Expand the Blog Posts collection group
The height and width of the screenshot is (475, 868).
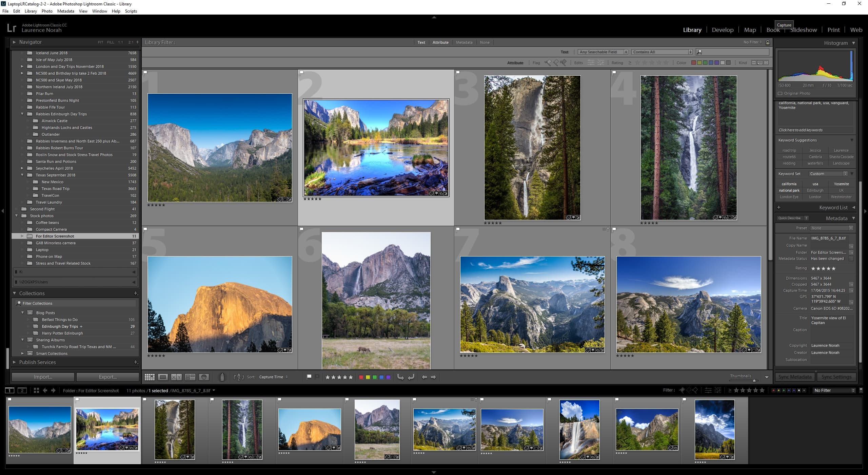(x=22, y=312)
